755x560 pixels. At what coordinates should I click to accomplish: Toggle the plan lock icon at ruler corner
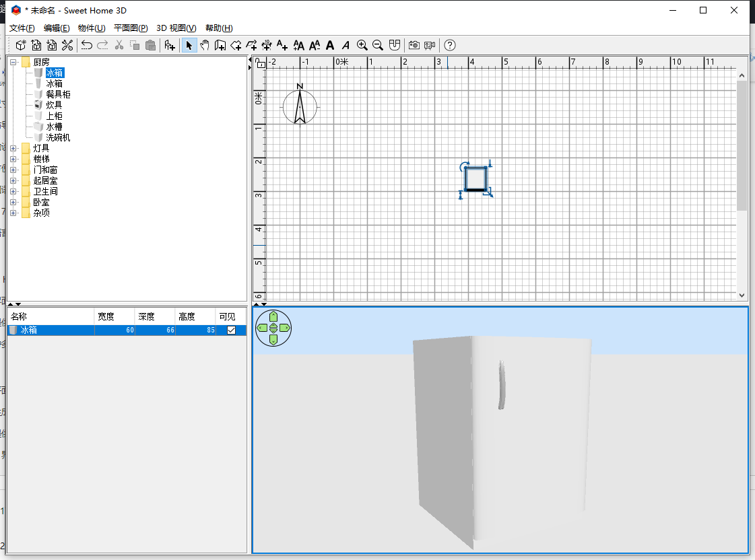tap(261, 63)
